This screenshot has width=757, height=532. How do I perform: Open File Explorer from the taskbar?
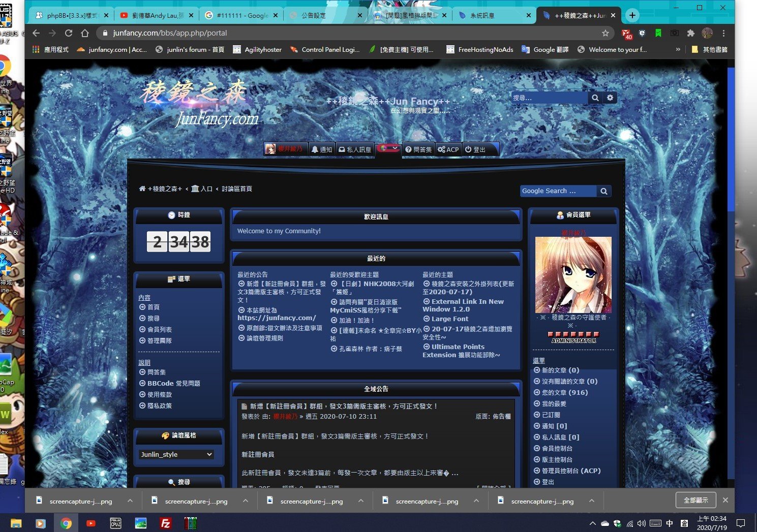(16, 523)
